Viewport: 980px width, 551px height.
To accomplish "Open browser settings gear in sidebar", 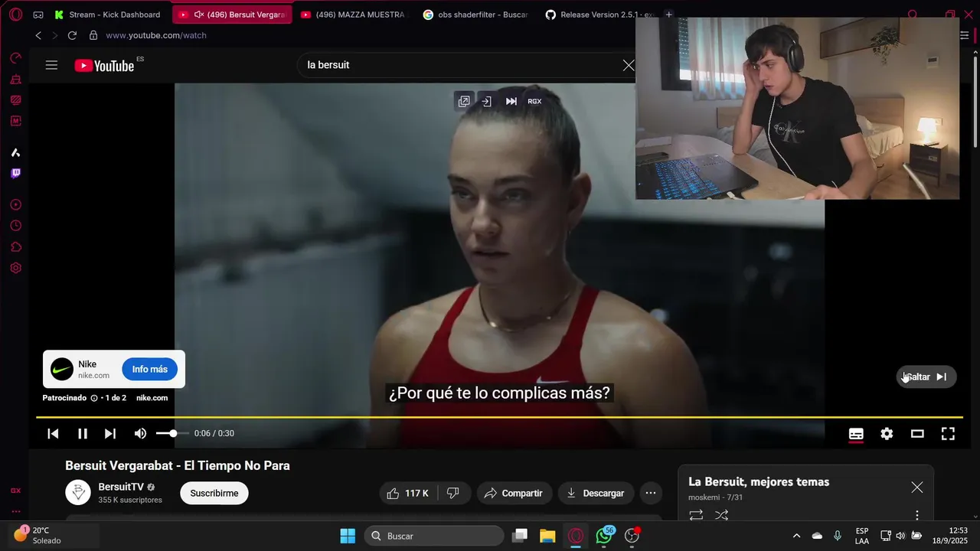I will point(15,268).
